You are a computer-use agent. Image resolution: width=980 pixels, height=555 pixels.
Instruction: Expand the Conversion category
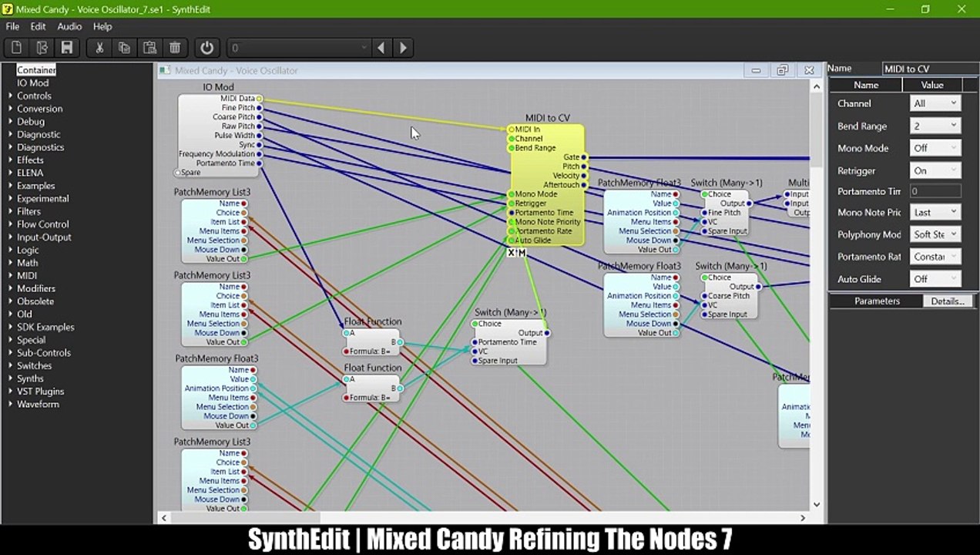tap(11, 109)
